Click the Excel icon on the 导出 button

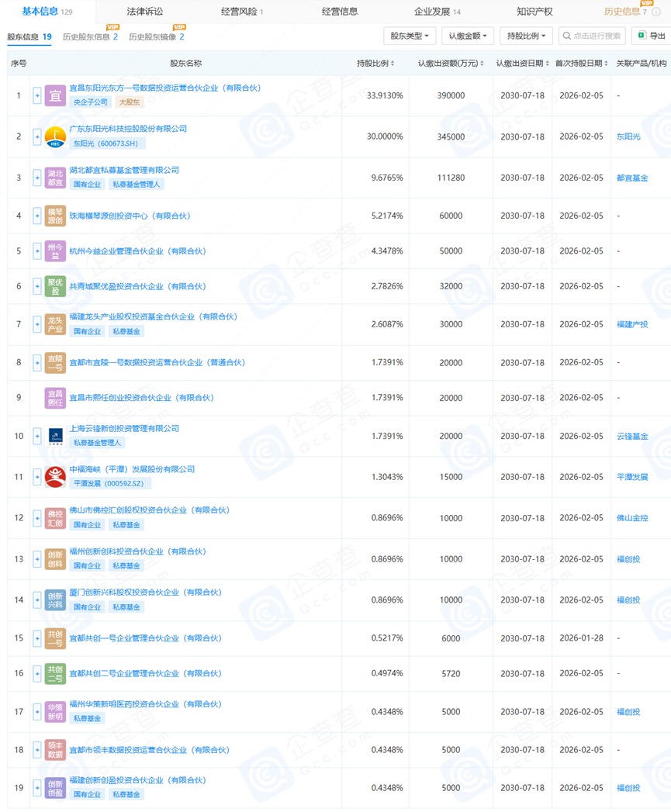pos(642,35)
